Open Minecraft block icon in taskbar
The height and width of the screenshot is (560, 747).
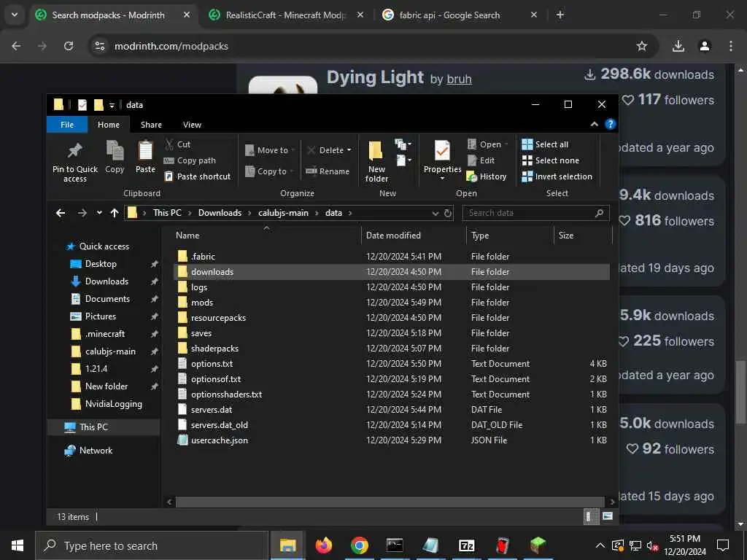click(538, 545)
